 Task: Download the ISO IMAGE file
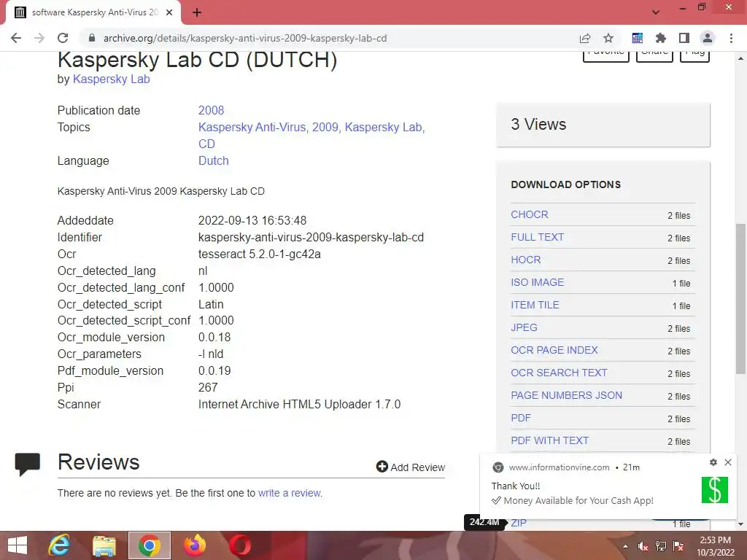pos(538,282)
